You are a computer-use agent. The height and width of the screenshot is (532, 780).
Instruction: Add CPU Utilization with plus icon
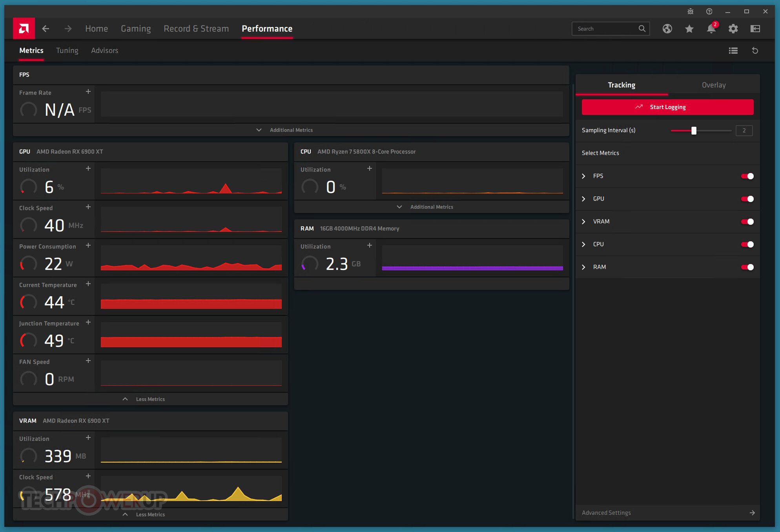tap(370, 168)
